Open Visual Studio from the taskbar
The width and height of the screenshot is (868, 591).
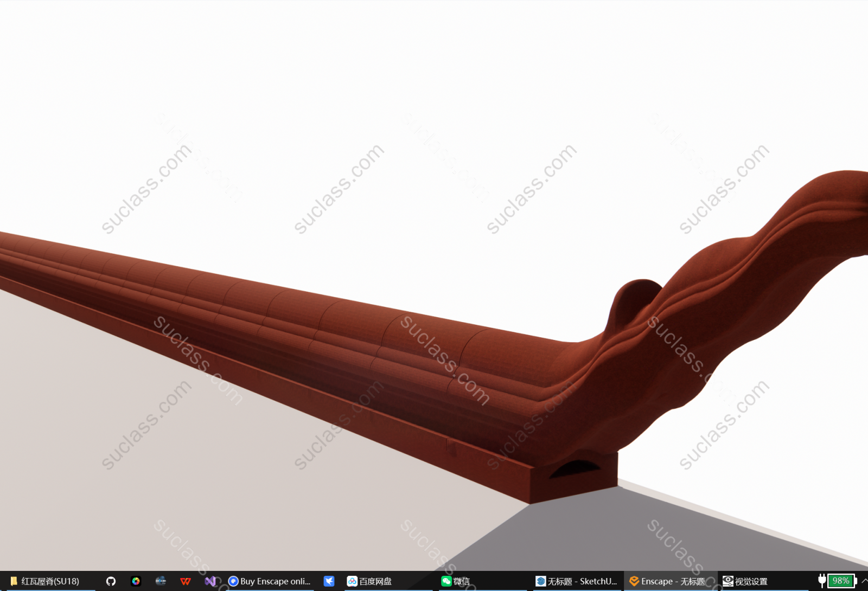pos(210,581)
